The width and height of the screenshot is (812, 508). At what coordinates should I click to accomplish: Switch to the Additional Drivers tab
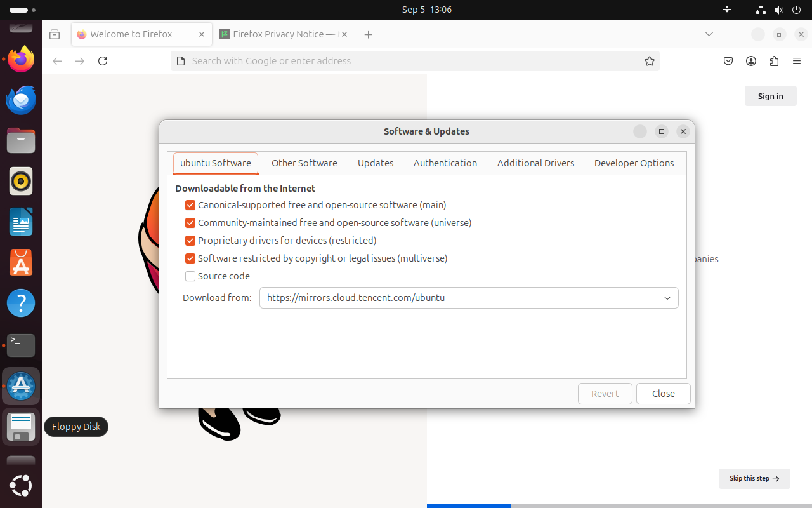pyautogui.click(x=536, y=163)
